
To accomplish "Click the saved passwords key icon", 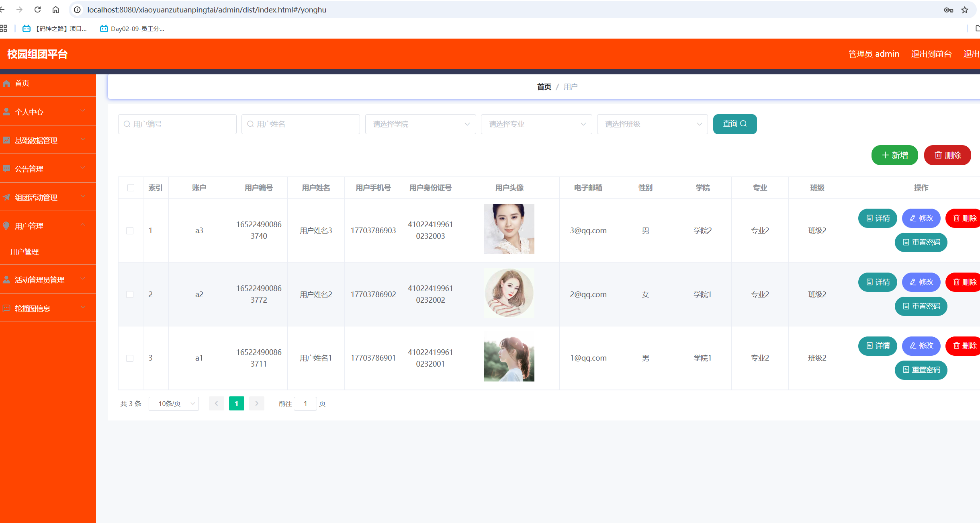I will (949, 10).
